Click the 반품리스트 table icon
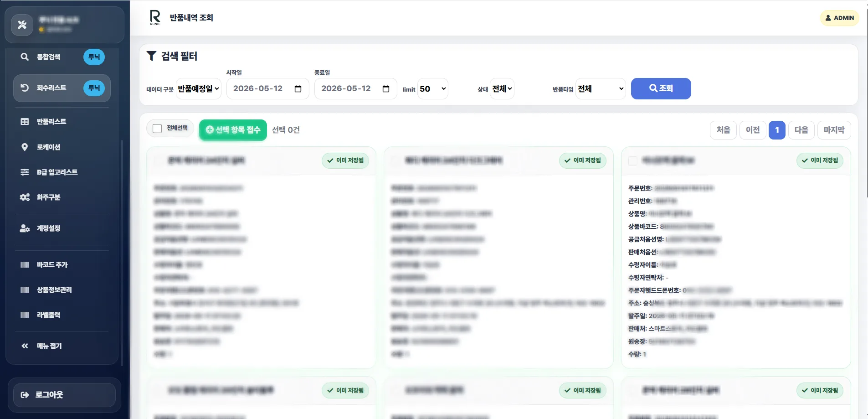The width and height of the screenshot is (868, 419). tap(25, 122)
